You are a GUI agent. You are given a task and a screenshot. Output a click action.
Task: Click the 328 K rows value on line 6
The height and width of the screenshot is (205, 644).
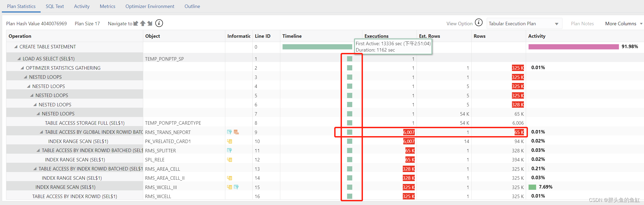(518, 105)
